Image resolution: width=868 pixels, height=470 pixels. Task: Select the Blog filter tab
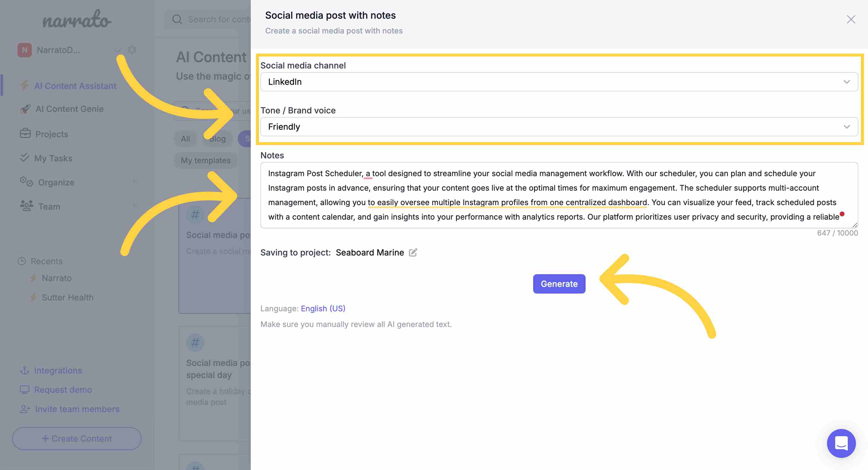coord(217,138)
